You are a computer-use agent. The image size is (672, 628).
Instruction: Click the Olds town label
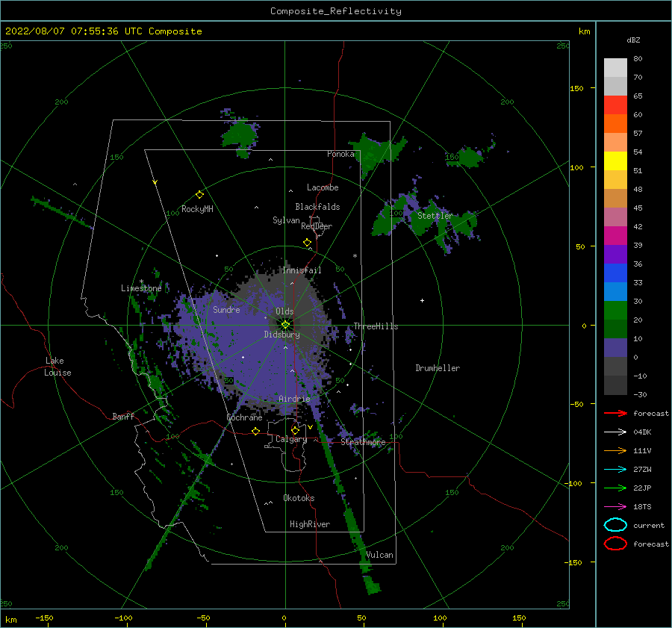pyautogui.click(x=284, y=311)
